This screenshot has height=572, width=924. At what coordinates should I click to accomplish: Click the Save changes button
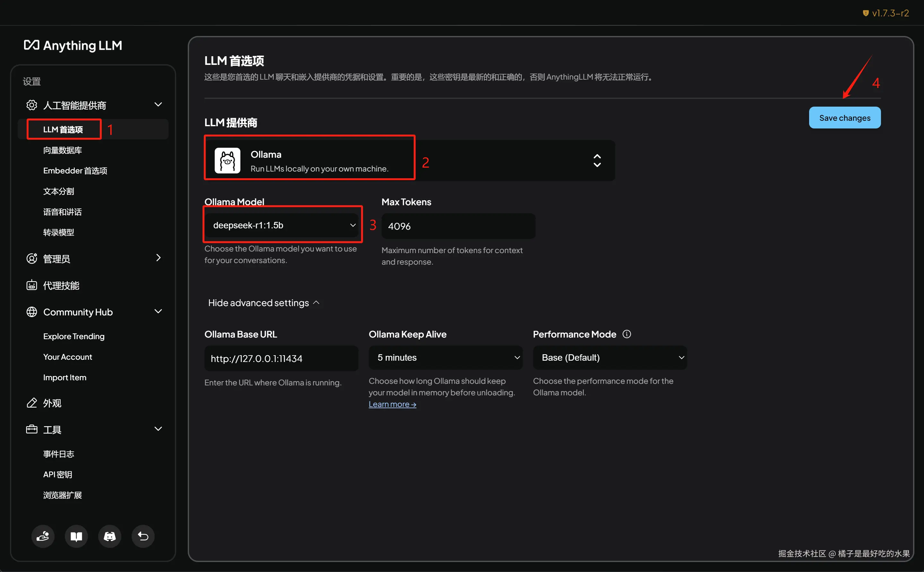[845, 118]
